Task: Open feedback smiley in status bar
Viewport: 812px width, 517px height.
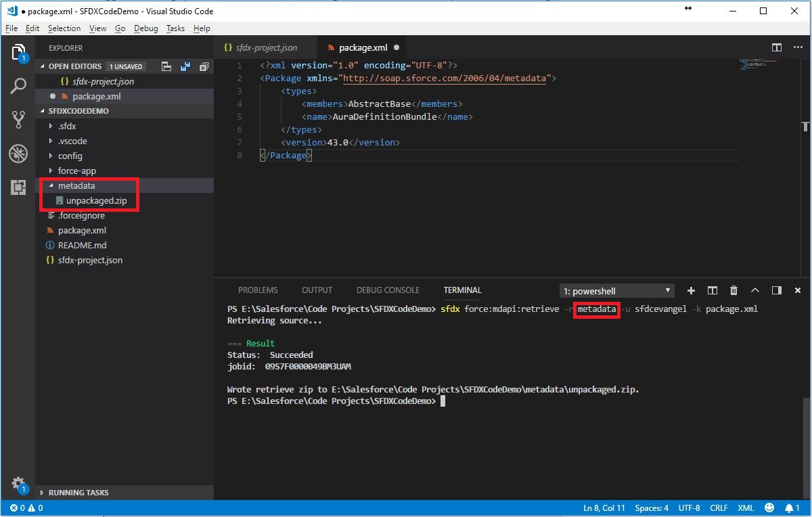Action: pyautogui.click(x=770, y=508)
